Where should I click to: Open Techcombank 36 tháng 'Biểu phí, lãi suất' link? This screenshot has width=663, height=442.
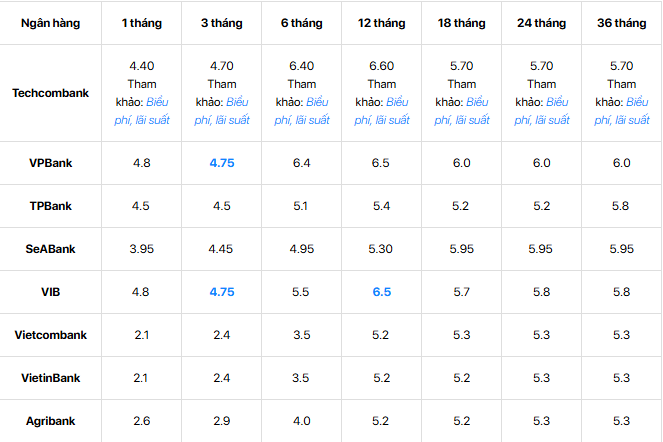pos(622,111)
